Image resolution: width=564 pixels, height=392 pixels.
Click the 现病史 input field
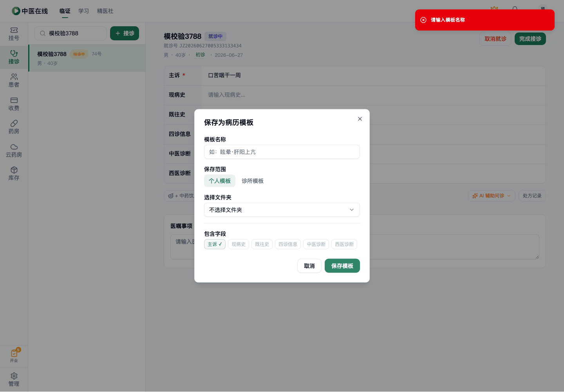point(374,95)
